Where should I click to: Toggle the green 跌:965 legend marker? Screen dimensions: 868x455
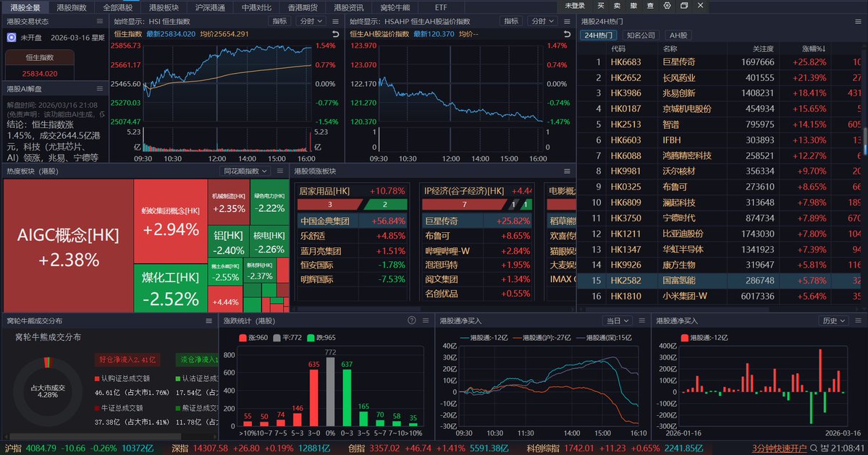311,338
